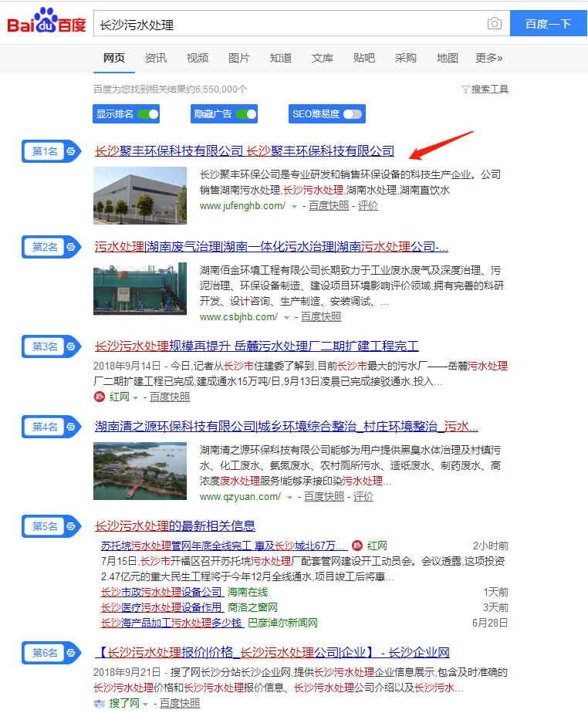Click 百度快照 for qzyuan.com result
Viewport: 588px width, 713px height.
pyautogui.click(x=324, y=497)
